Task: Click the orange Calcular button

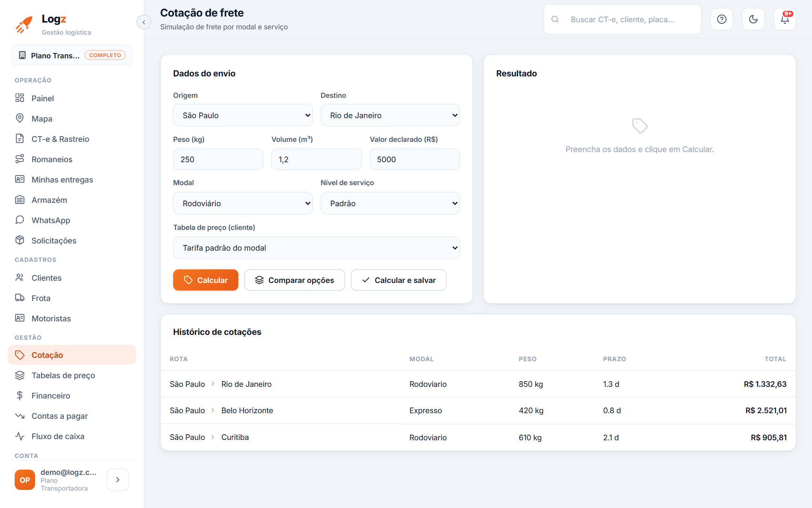Action: [206, 280]
